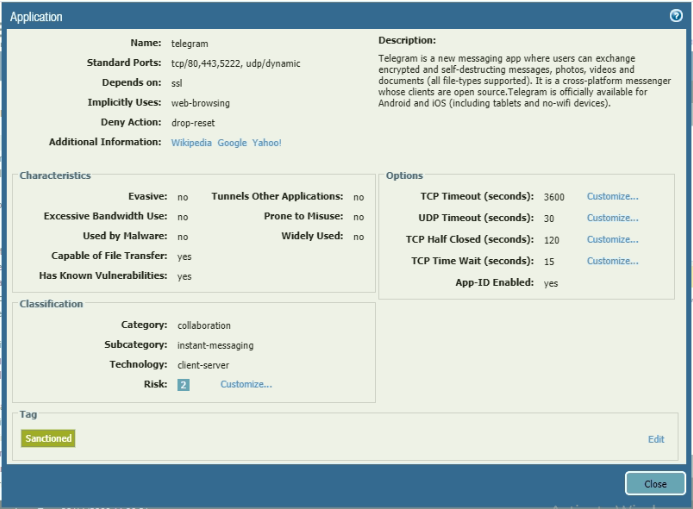The width and height of the screenshot is (693, 509).
Task: Close the Application dialog
Action: [655, 484]
